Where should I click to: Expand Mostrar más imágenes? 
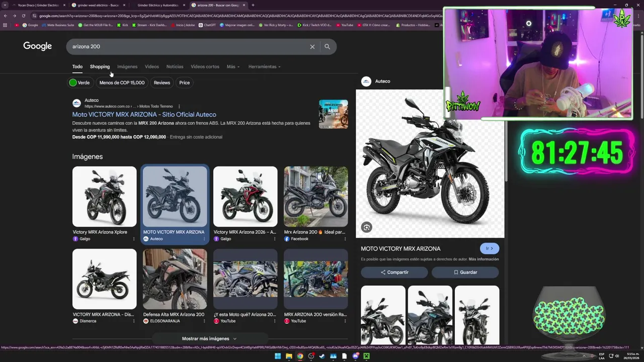point(209,339)
